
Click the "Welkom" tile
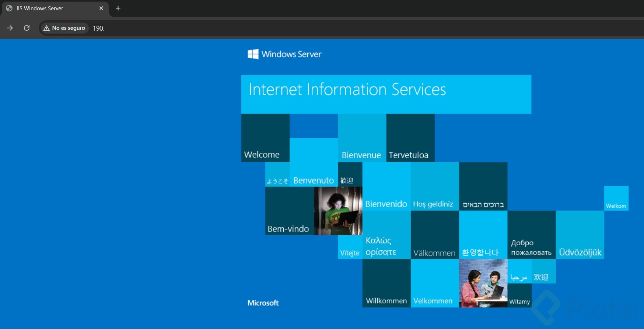616,198
